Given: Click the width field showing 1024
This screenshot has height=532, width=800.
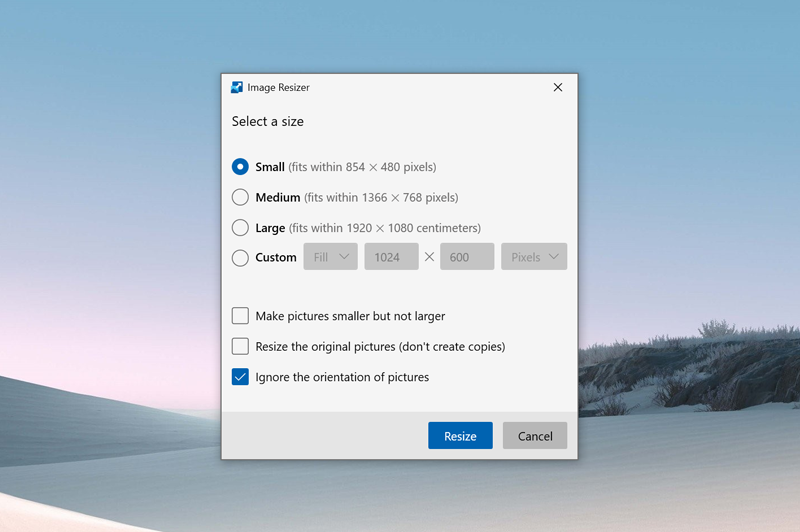Looking at the screenshot, I should [x=389, y=257].
